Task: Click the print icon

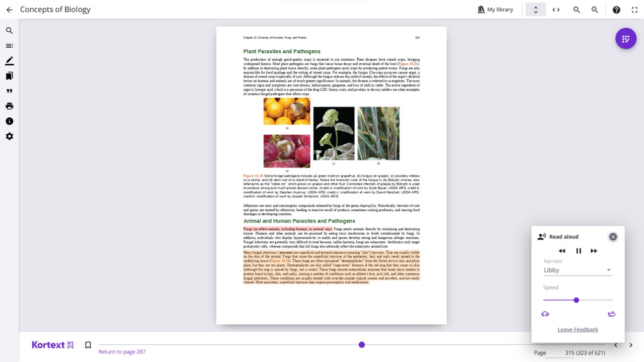Action: (9, 106)
